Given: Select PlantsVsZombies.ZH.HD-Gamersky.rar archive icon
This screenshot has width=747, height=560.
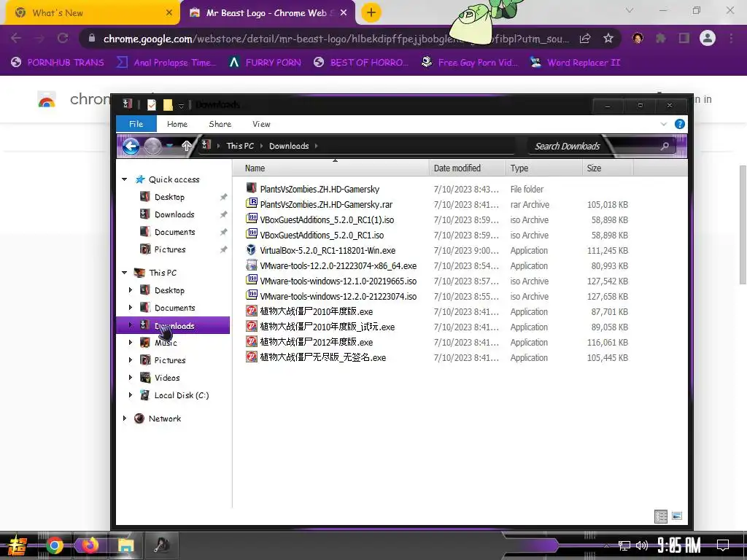Looking at the screenshot, I should (251, 204).
